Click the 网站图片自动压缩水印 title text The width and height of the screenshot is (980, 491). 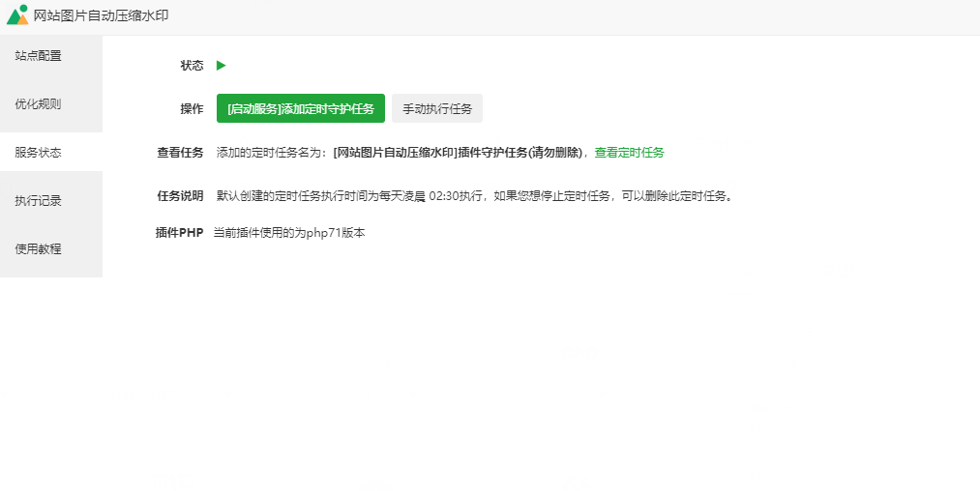(102, 15)
